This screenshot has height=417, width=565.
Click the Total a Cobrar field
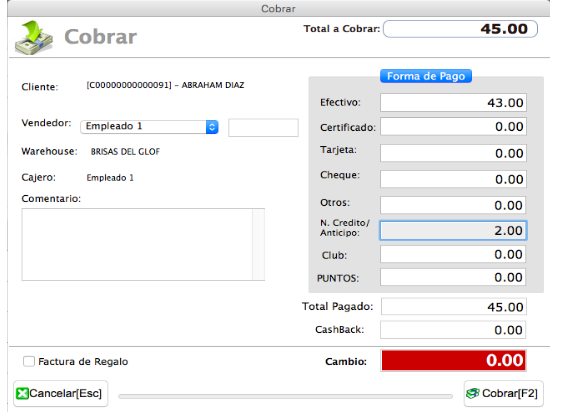click(x=461, y=29)
